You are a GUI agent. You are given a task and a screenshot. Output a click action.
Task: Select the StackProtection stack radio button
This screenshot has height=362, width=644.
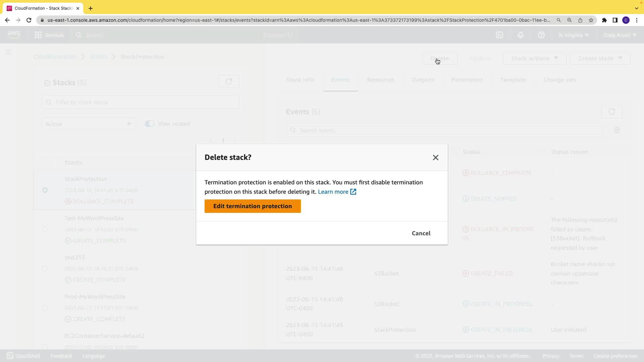click(x=45, y=190)
